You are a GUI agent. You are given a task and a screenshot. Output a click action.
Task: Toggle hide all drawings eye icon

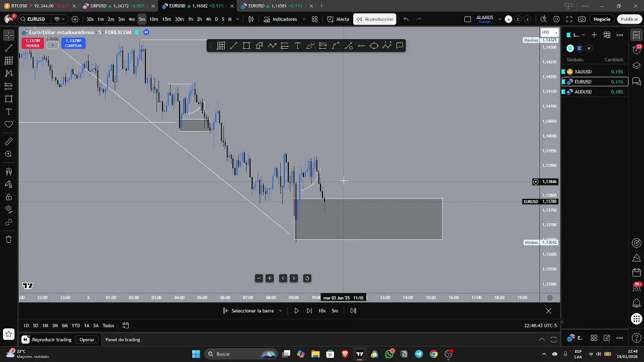click(9, 209)
